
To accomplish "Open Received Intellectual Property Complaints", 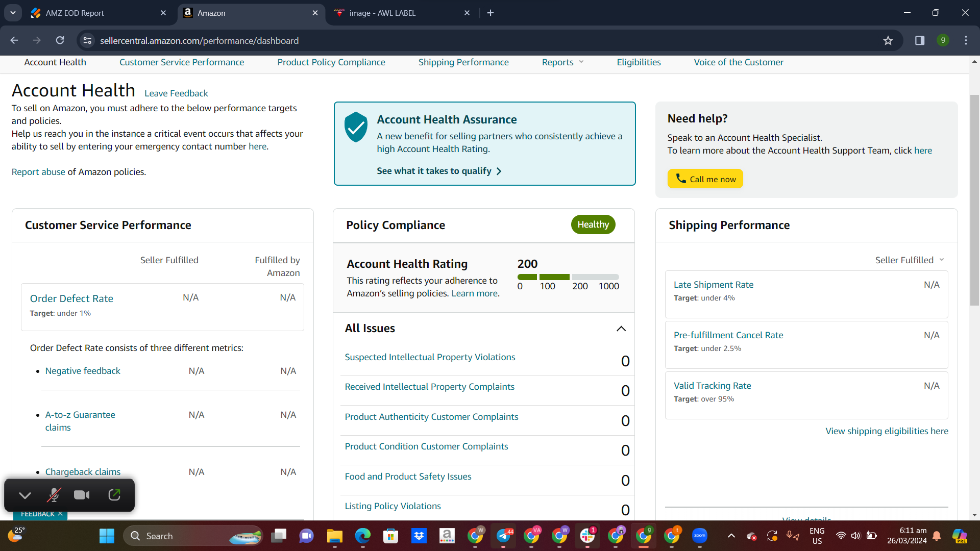I will pos(429,387).
